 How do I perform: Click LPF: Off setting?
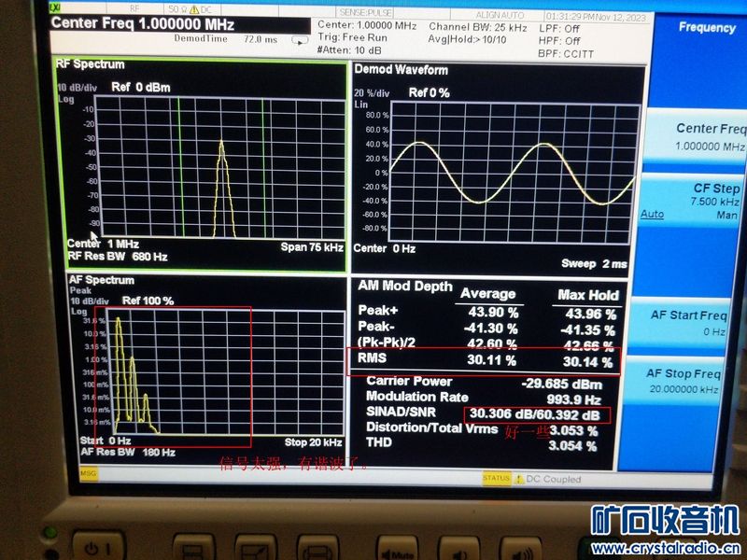point(559,29)
